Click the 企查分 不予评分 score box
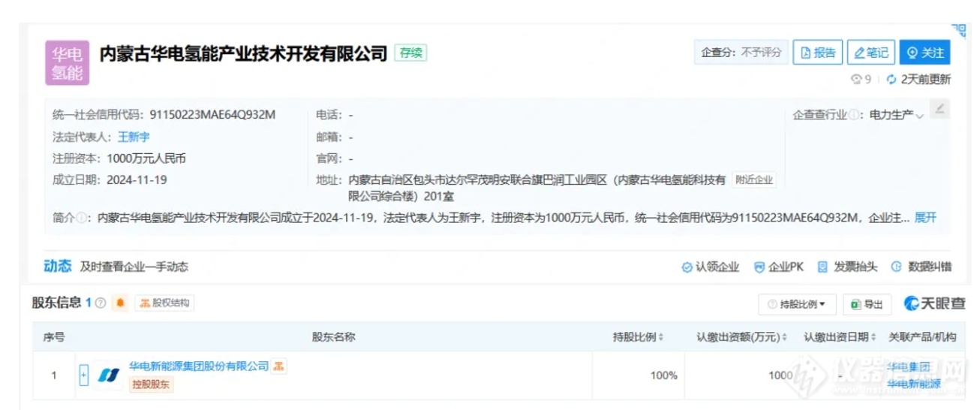Viewport: 980px width, 410px height. 741,53
